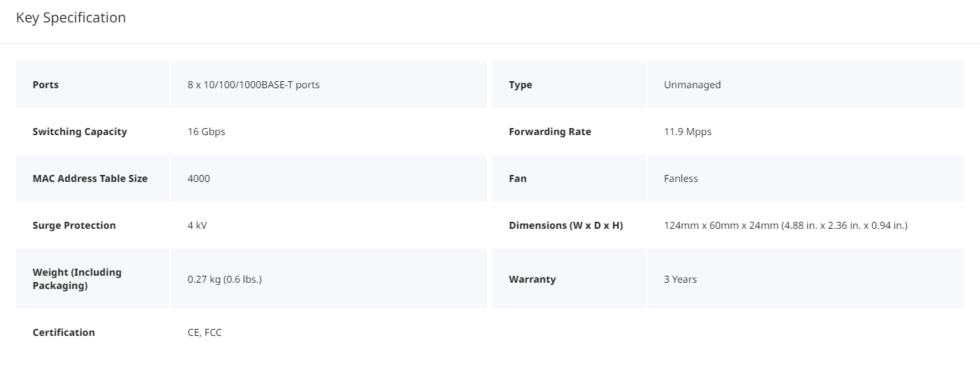Select the Surge Protection label

point(74,225)
